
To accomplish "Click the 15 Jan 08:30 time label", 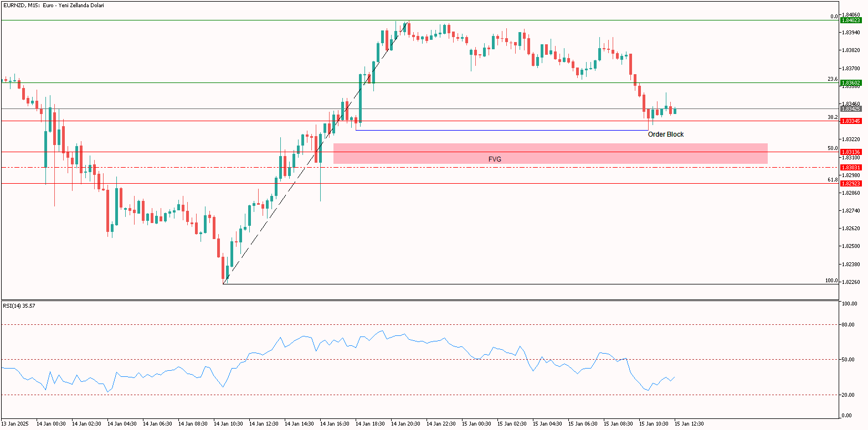I will pyautogui.click(x=619, y=424).
